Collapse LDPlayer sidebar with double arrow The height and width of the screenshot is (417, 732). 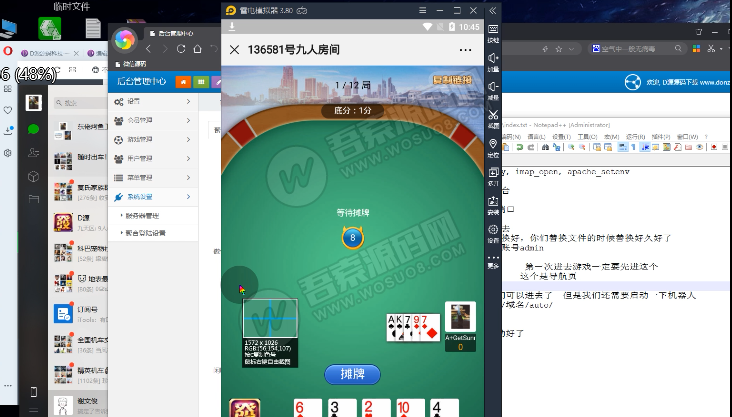point(493,10)
